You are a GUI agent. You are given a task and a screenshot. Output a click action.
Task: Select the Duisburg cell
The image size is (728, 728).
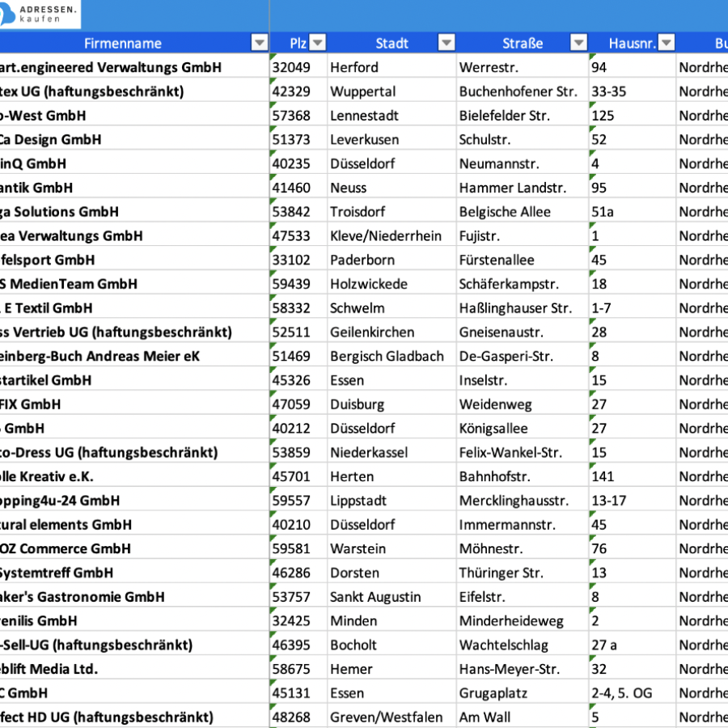coord(392,405)
